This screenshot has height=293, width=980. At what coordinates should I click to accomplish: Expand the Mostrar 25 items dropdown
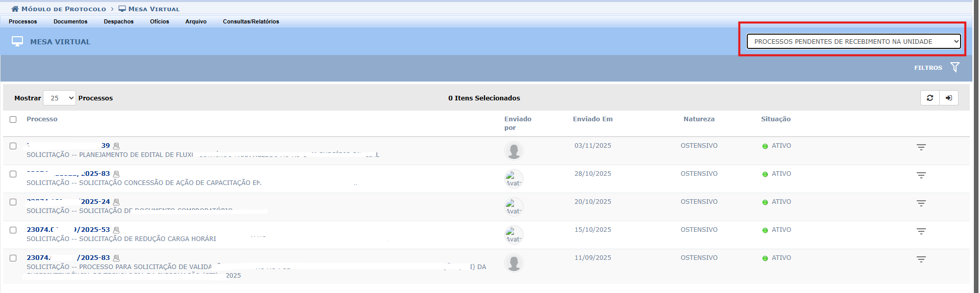pos(60,98)
